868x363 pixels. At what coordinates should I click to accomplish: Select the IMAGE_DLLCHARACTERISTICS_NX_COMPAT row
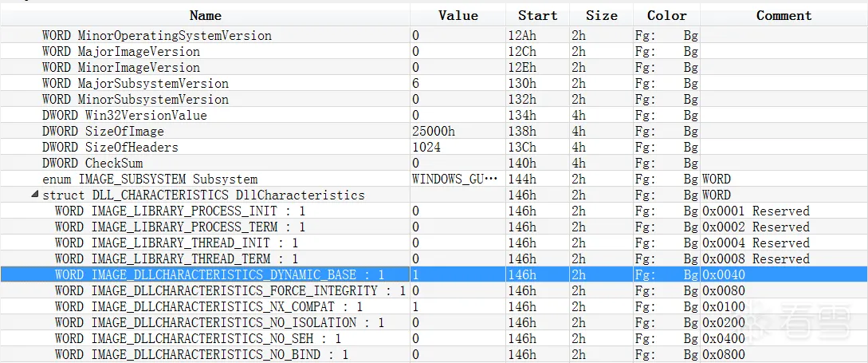coord(209,306)
